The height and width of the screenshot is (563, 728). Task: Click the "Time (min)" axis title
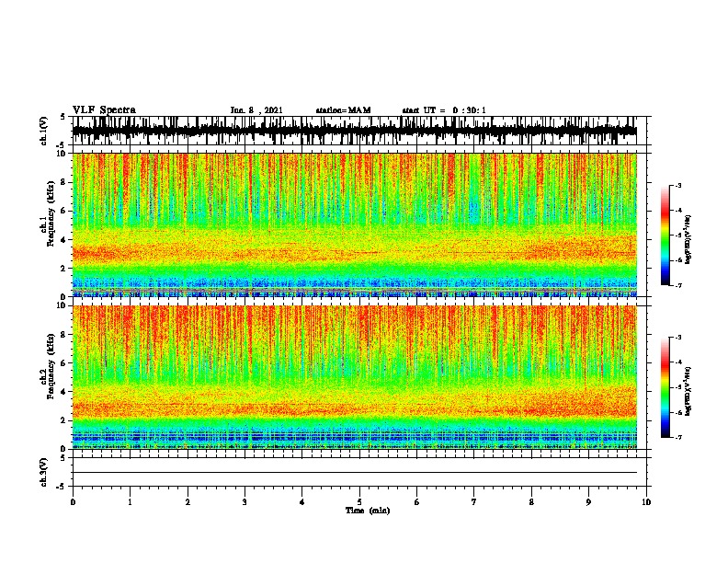coord(368,511)
